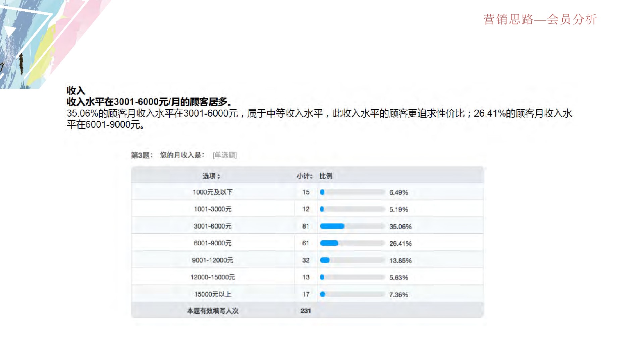Select the 1001-3000元 income option row
Image resolution: width=644 pixels, height=362 pixels.
pos(213,209)
